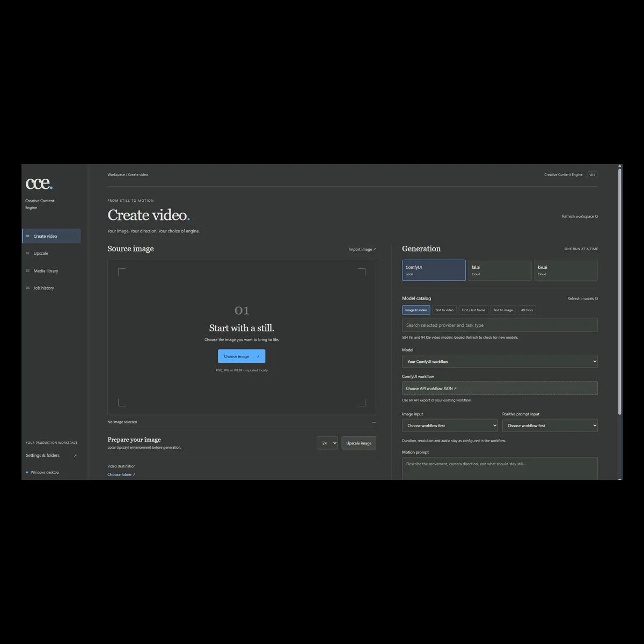Click the Windows desktop status entry
Screen dimensions: 644x644
pyautogui.click(x=42, y=473)
